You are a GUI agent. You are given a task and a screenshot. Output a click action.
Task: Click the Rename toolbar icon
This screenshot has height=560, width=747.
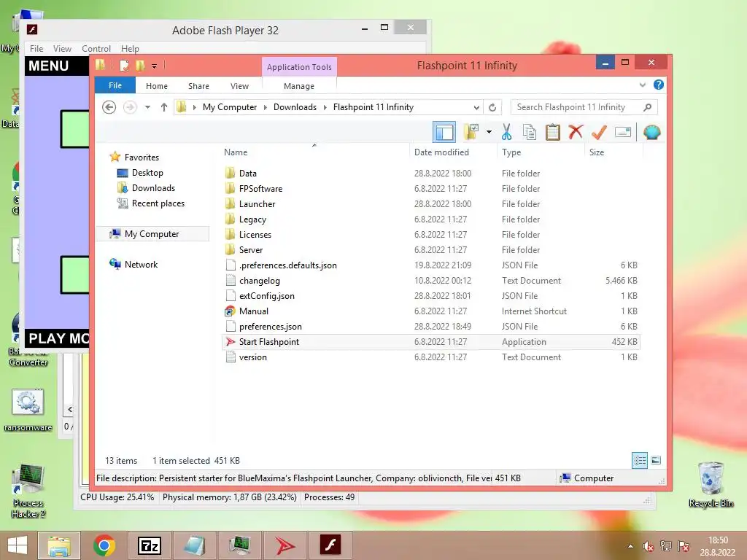[623, 132]
